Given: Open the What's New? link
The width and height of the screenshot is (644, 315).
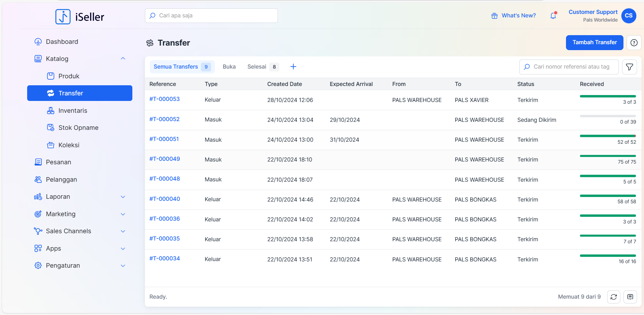Looking at the screenshot, I should (x=519, y=16).
